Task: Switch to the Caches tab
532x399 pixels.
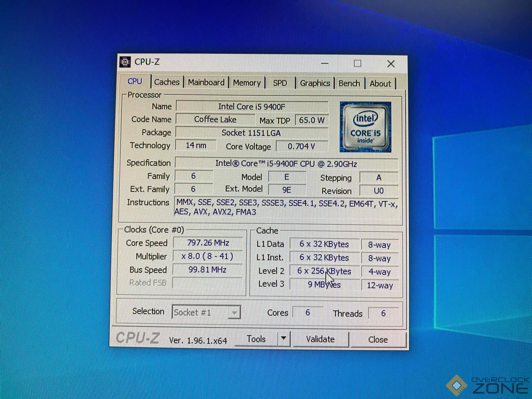Action: [x=167, y=82]
